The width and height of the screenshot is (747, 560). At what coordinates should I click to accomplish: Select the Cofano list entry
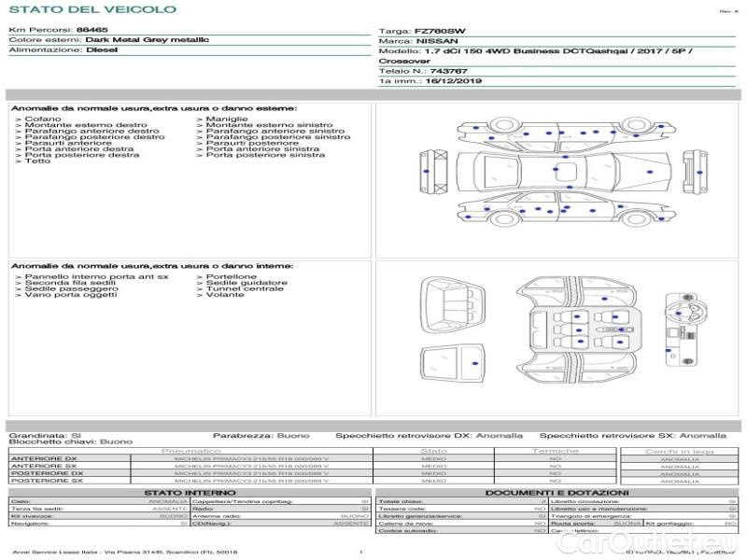pyautogui.click(x=43, y=119)
